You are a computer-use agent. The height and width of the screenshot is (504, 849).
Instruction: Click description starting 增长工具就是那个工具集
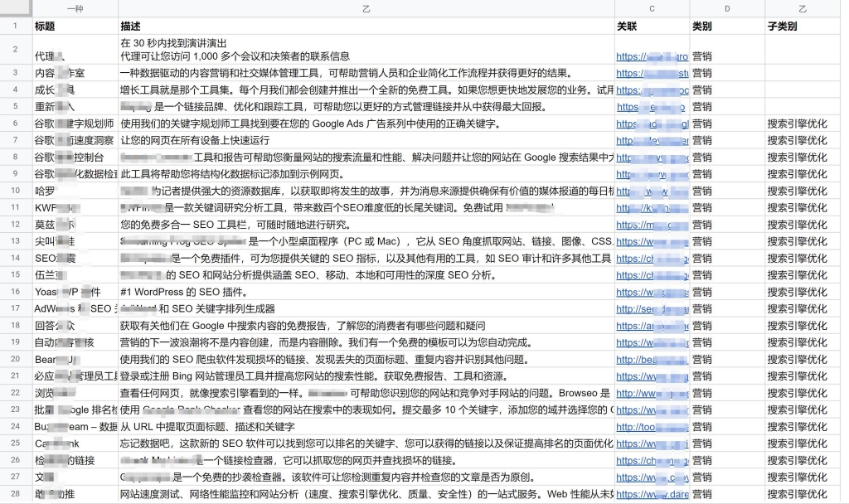click(x=366, y=90)
